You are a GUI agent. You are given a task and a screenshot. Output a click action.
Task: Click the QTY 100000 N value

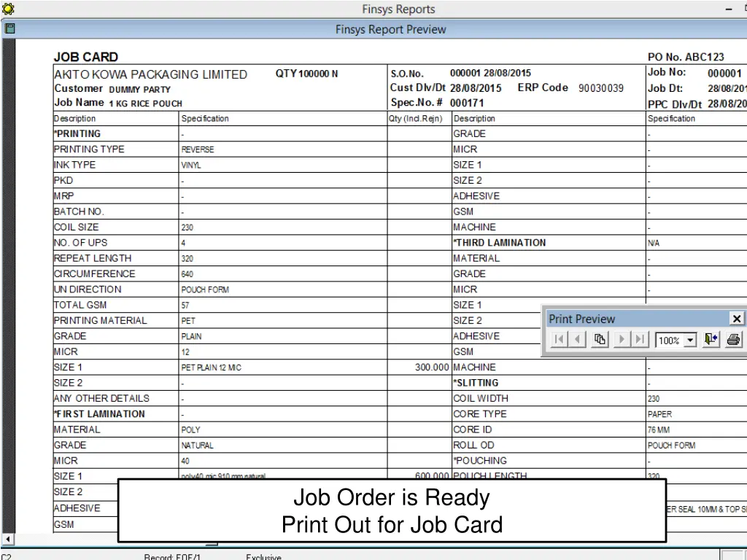pos(306,74)
